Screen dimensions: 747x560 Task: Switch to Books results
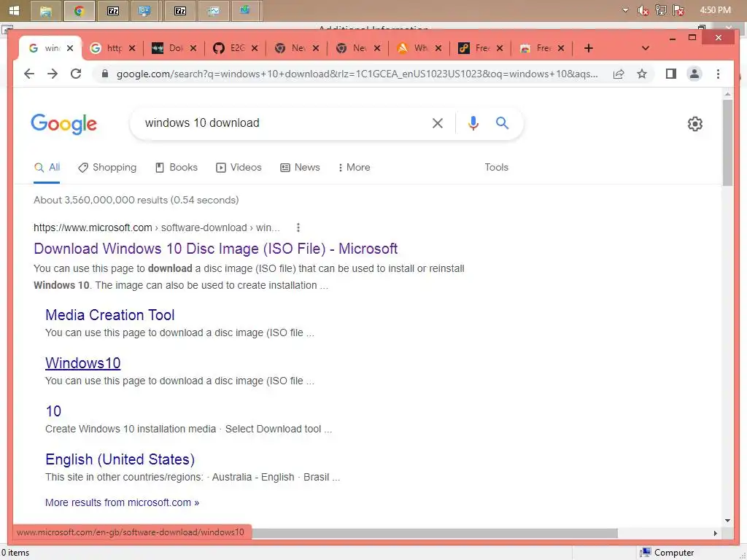(177, 167)
